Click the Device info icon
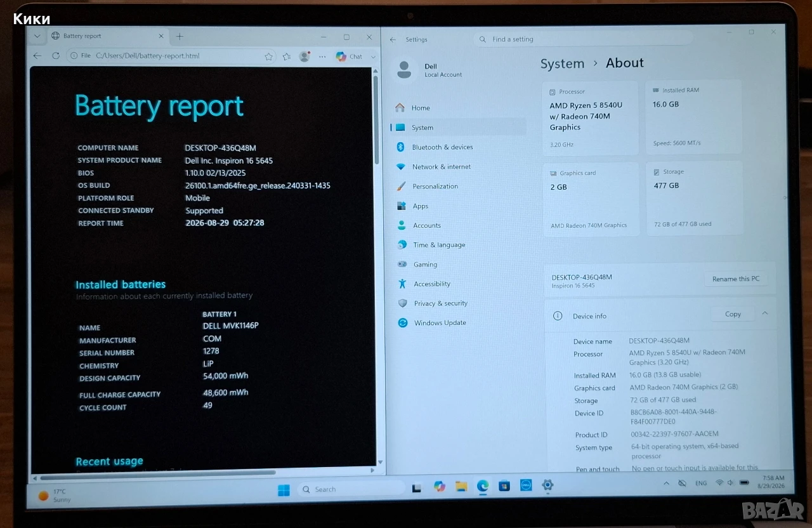The image size is (812, 528). pyautogui.click(x=558, y=316)
